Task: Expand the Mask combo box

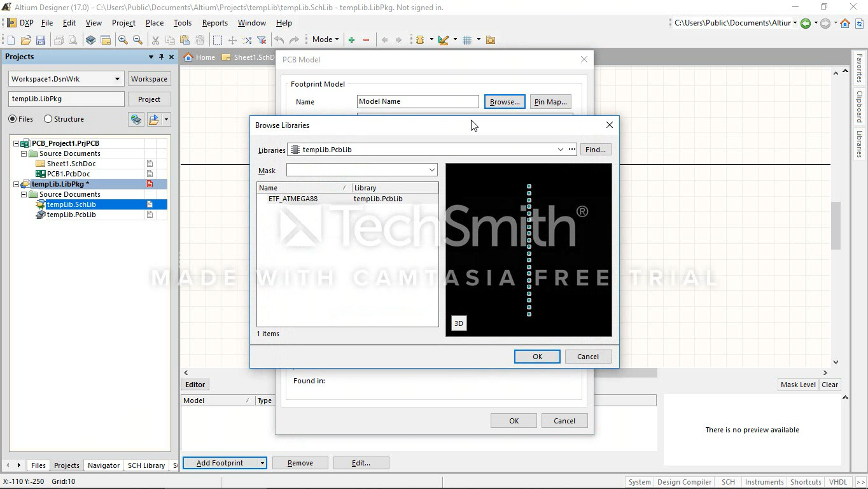Action: tap(432, 170)
